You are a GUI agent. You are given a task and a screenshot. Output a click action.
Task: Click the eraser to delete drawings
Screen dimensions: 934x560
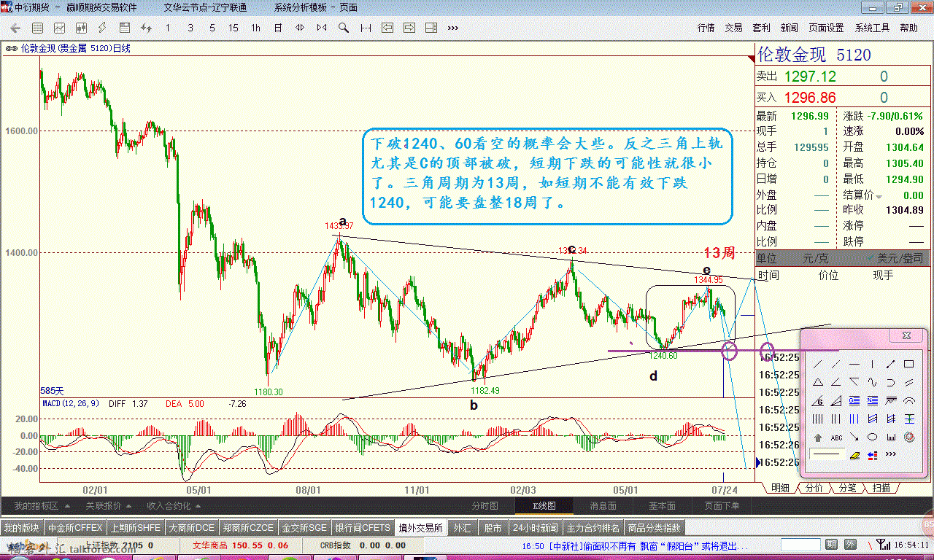pyautogui.click(x=855, y=456)
